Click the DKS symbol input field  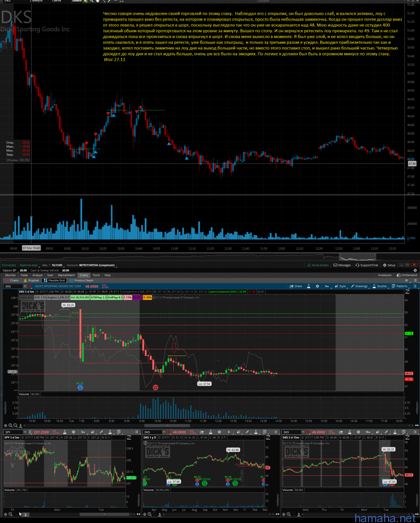point(14,286)
